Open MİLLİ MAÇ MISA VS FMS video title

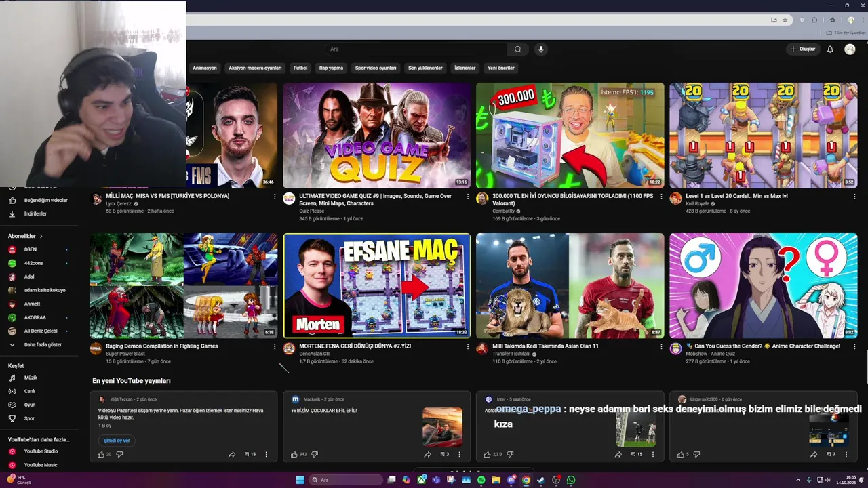[x=167, y=196]
